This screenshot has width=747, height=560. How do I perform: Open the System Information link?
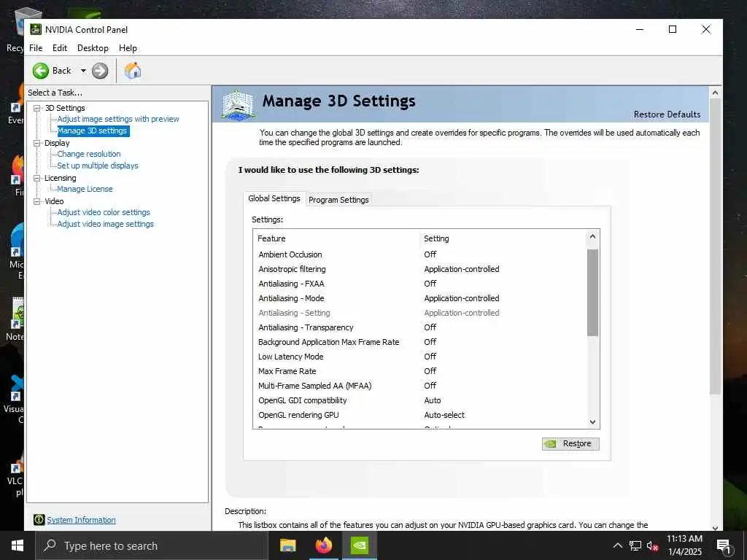pyautogui.click(x=81, y=520)
